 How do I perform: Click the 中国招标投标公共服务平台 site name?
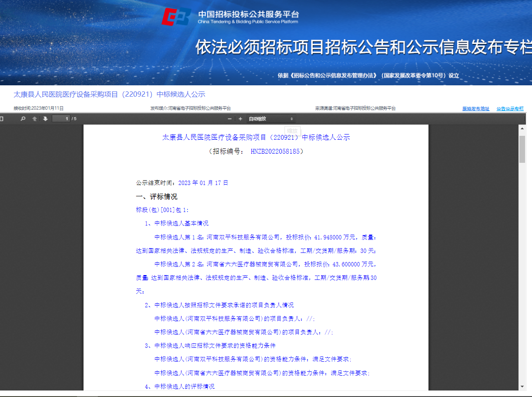(248, 14)
